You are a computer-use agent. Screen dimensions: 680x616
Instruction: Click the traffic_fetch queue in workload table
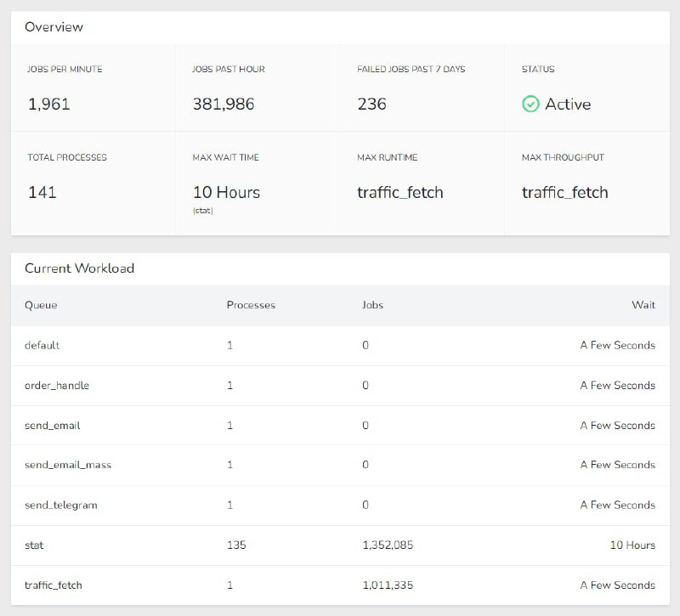point(54,585)
